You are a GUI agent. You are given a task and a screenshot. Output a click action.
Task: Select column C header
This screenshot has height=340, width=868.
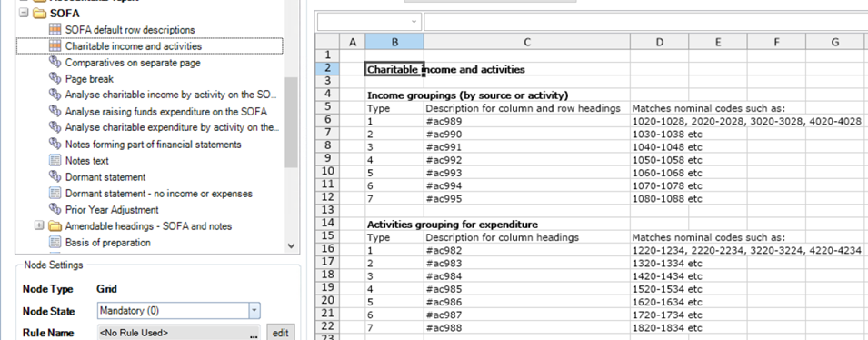pyautogui.click(x=527, y=42)
